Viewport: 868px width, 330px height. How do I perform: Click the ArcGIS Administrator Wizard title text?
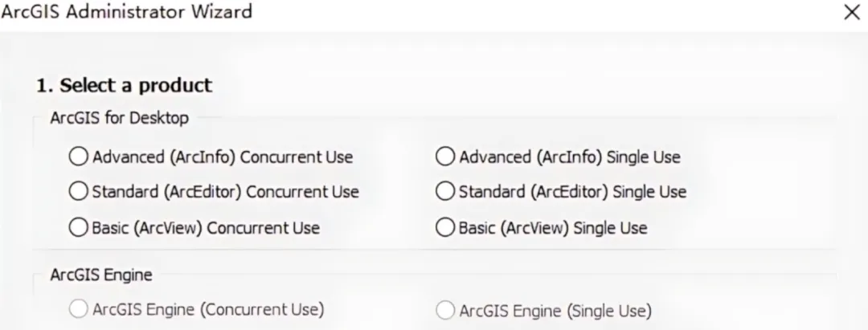(x=126, y=12)
